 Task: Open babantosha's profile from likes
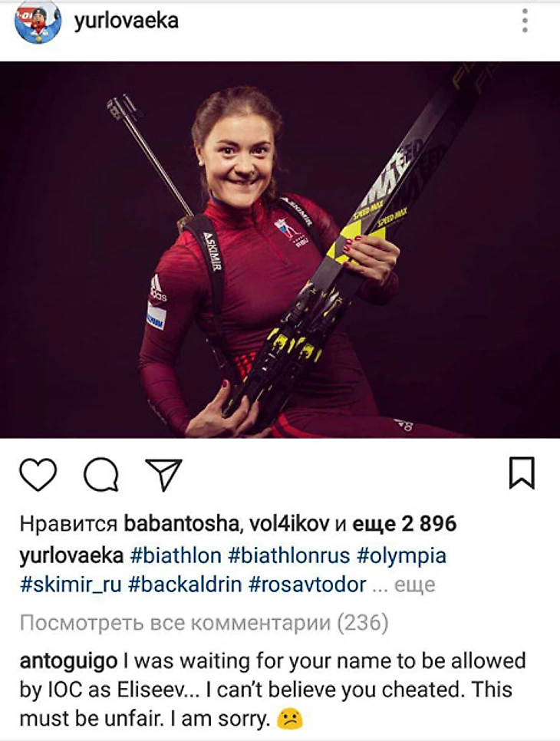tap(180, 524)
